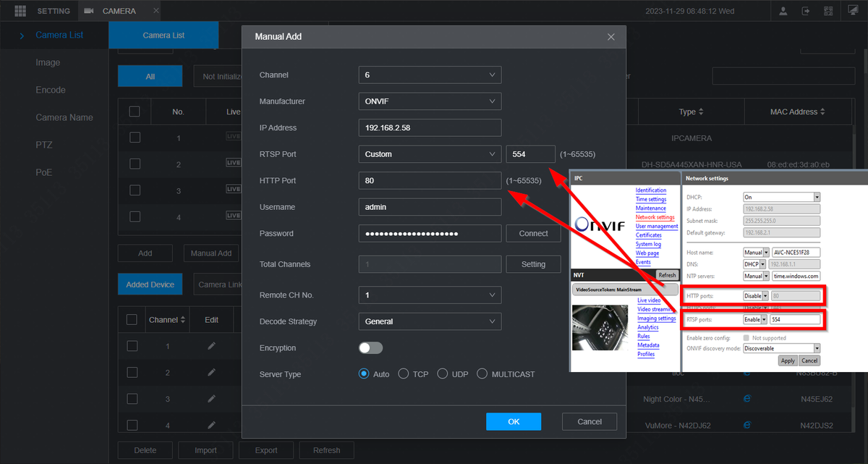Click the camera icon on the CAMERA tab
Screen dimensions: 868x464
click(89, 11)
